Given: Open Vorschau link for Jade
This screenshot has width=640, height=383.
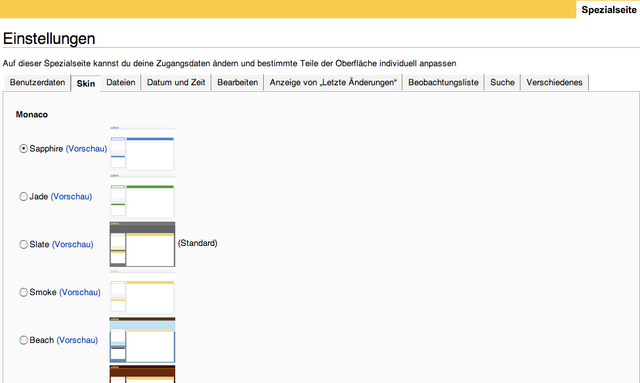Looking at the screenshot, I should click(x=71, y=196).
